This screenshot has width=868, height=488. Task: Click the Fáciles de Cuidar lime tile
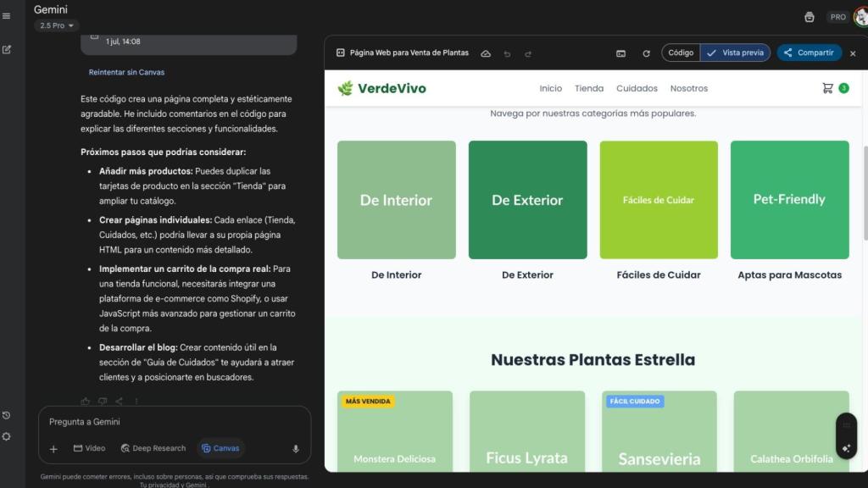(659, 200)
